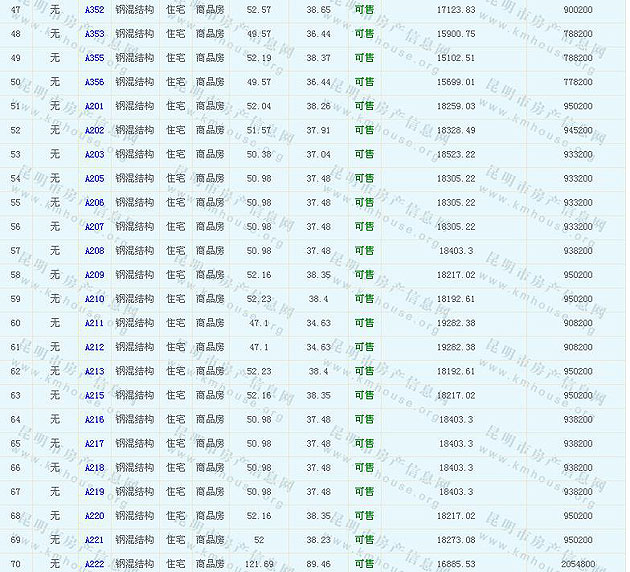This screenshot has width=630, height=572.
Task: Click room number A356
Action: pos(94,82)
